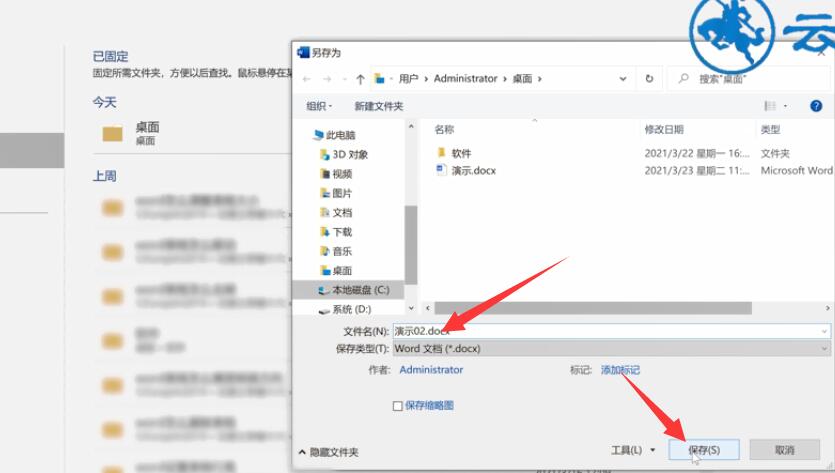Image resolution: width=835 pixels, height=473 pixels.
Task: Open the 组织 menu
Action: 319,106
